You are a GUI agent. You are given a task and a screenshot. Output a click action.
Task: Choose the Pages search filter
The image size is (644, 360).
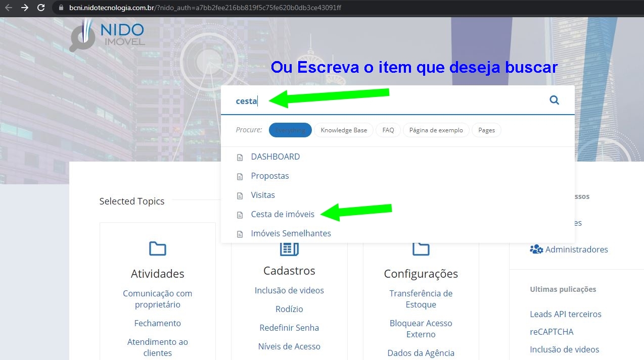(x=486, y=130)
